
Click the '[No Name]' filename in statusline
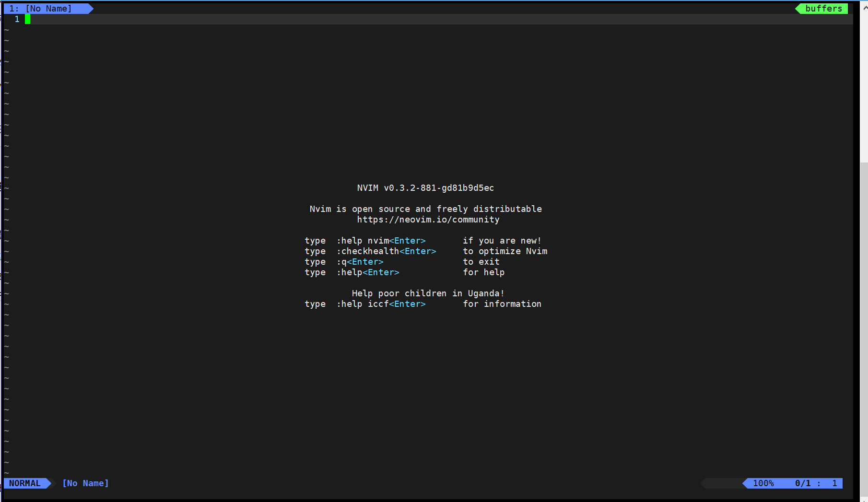86,483
